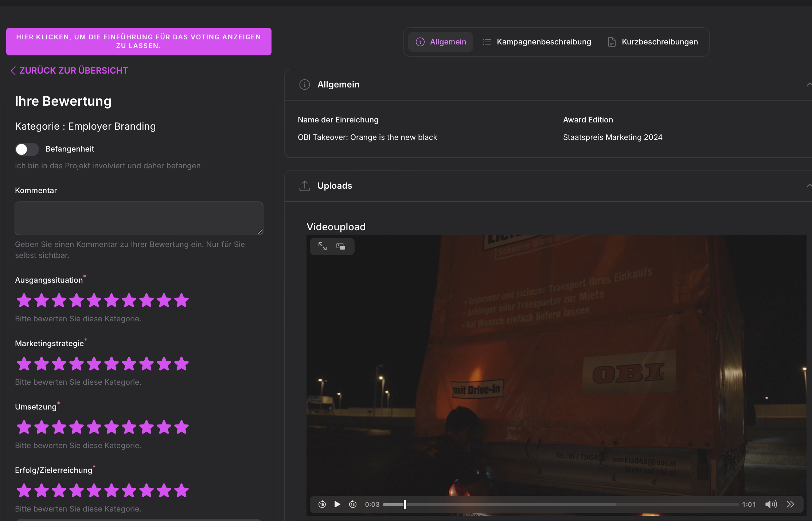Collapse the Uploads section chevron
The width and height of the screenshot is (812, 521).
point(809,186)
